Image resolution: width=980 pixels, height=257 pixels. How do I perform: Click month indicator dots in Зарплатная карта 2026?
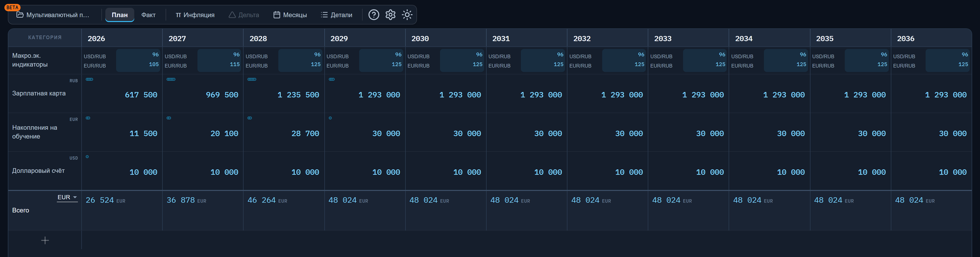(x=89, y=80)
